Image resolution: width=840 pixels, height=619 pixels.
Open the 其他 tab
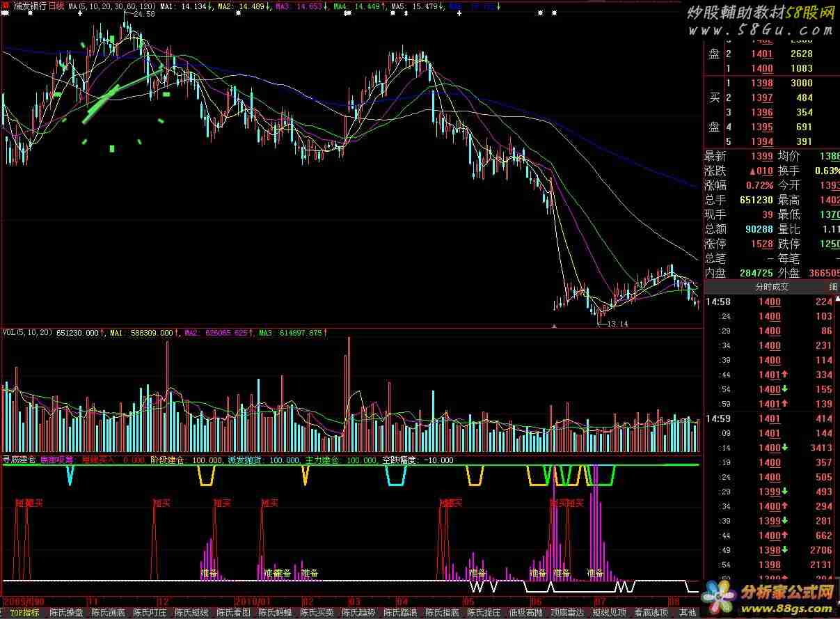tap(688, 613)
